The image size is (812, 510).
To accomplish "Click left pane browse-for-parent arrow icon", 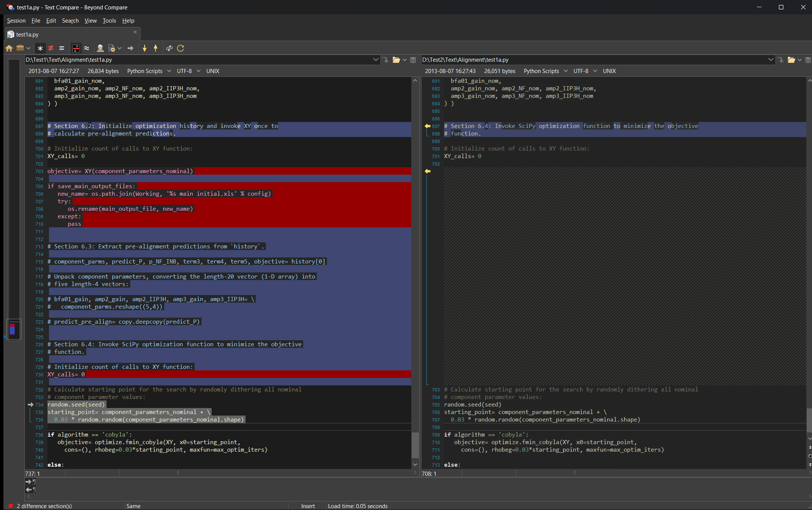I will pos(385,60).
